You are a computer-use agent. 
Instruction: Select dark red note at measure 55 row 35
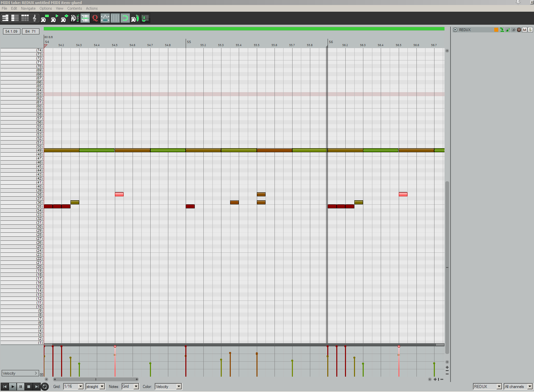tap(190, 206)
